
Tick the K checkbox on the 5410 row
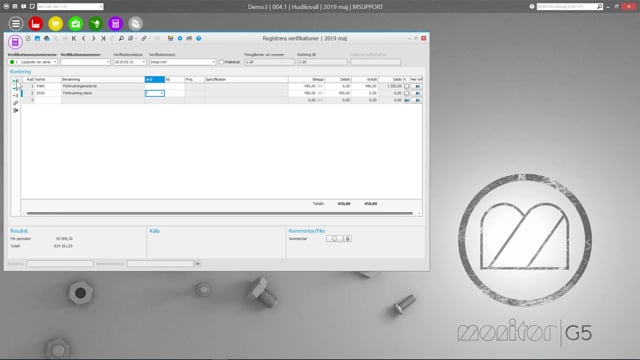pos(407,93)
